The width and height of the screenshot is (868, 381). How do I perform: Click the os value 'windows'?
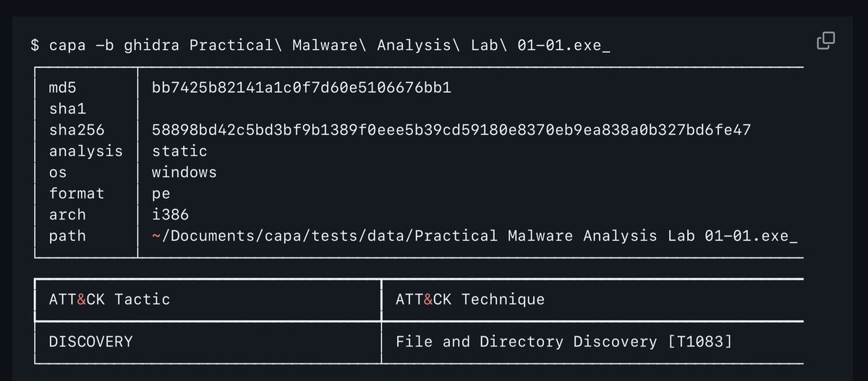point(184,173)
